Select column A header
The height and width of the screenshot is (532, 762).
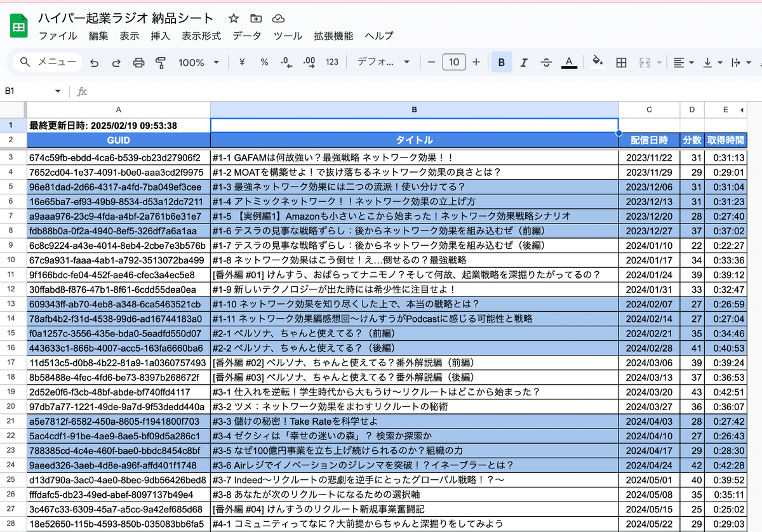pos(119,109)
